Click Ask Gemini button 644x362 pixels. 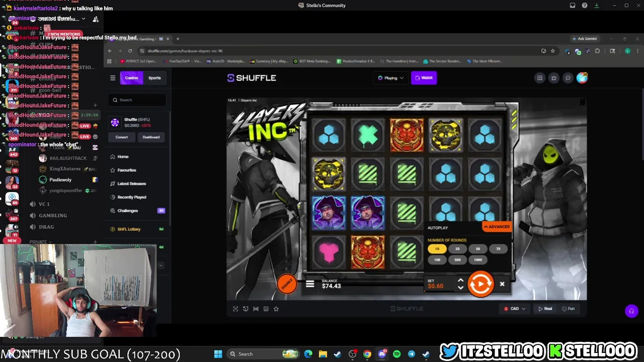click(585, 39)
